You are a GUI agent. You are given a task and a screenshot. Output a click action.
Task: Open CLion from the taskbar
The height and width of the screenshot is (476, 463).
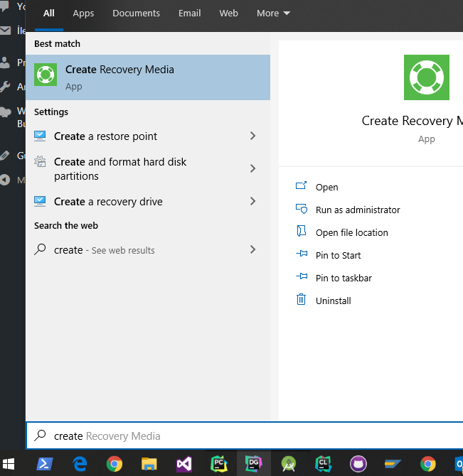(x=324, y=464)
